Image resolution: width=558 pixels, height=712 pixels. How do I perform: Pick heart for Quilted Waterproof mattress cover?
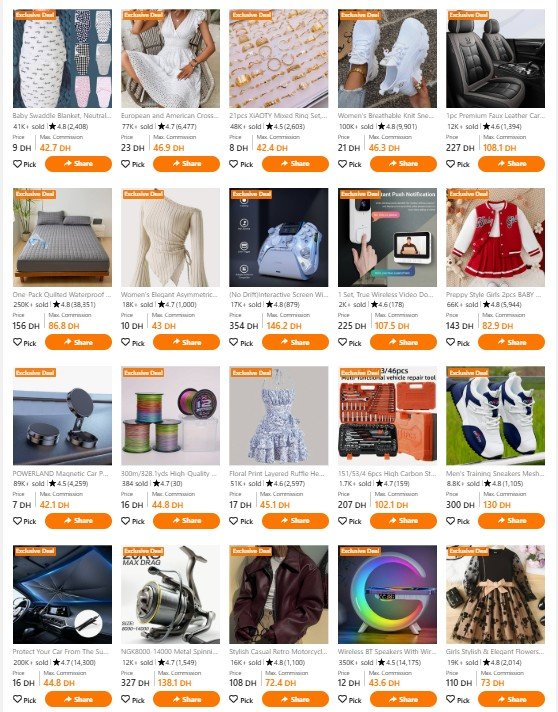click(17, 342)
